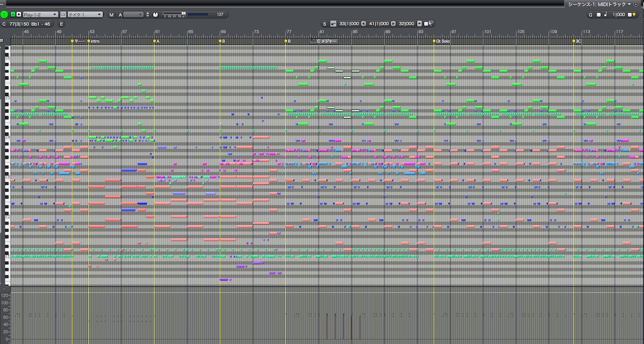Click the G grid button
This screenshot has height=344, width=644.
click(591, 15)
